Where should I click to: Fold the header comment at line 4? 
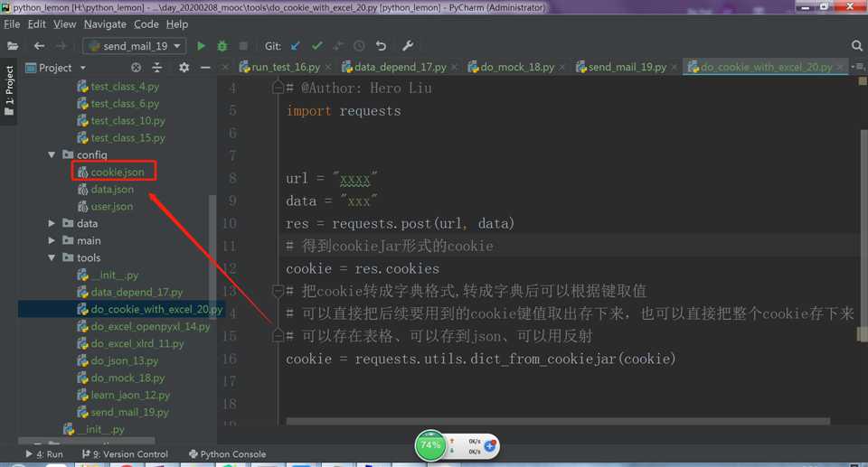coord(278,88)
